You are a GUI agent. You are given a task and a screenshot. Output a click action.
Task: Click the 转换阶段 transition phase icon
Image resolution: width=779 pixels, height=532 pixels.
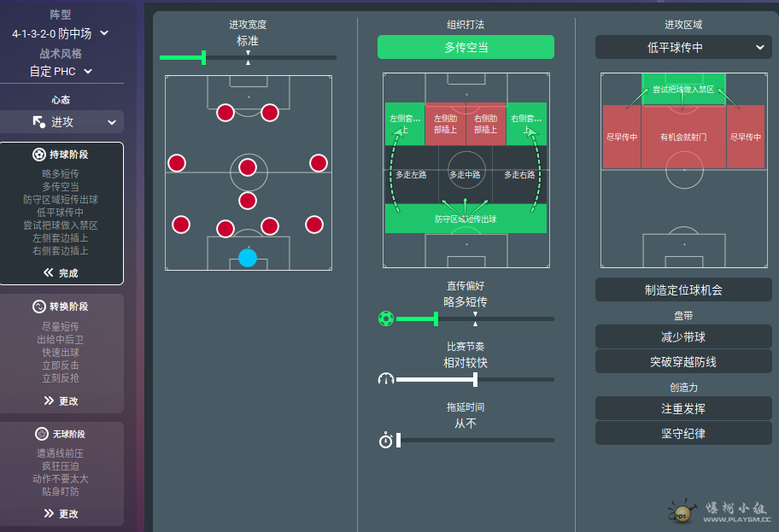coord(38,307)
